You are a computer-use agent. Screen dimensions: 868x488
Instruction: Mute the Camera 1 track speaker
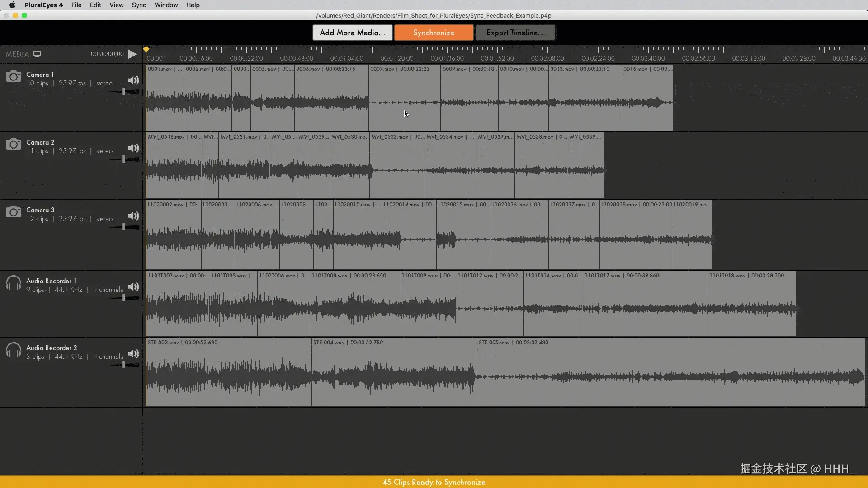coord(133,80)
